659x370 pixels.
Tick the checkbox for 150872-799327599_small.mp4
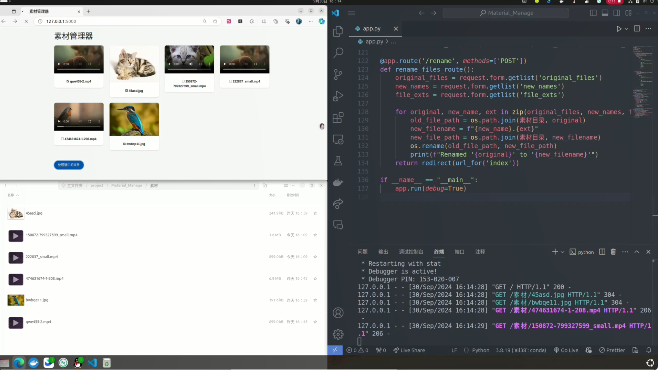tap(184, 82)
